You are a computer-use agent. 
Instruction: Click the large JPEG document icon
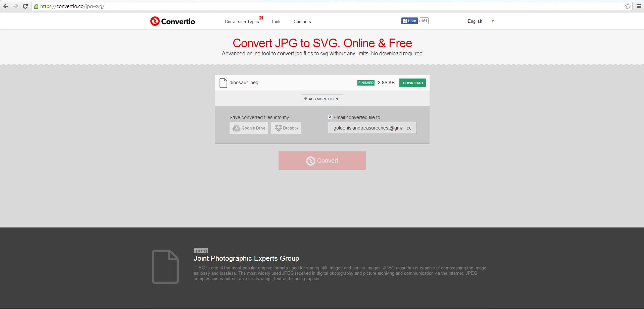coord(165,267)
